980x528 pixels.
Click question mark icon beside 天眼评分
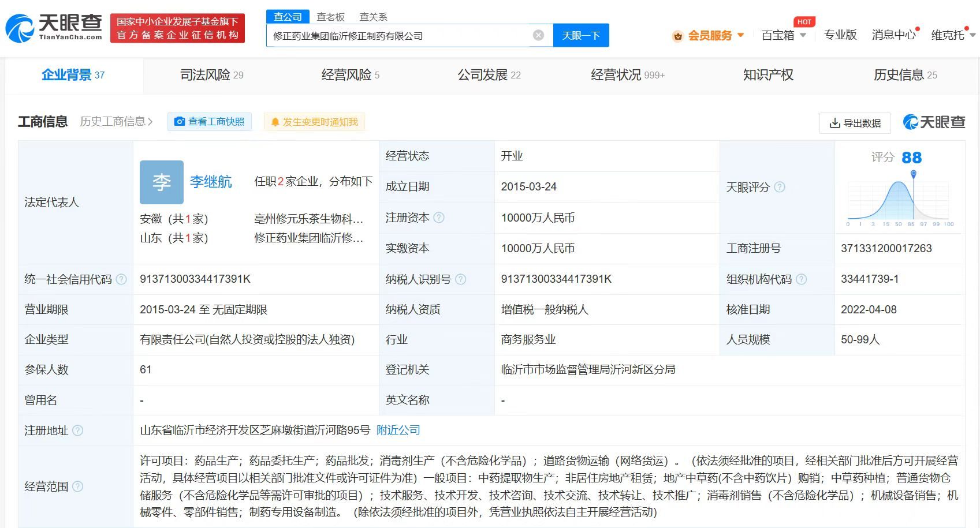(x=780, y=187)
